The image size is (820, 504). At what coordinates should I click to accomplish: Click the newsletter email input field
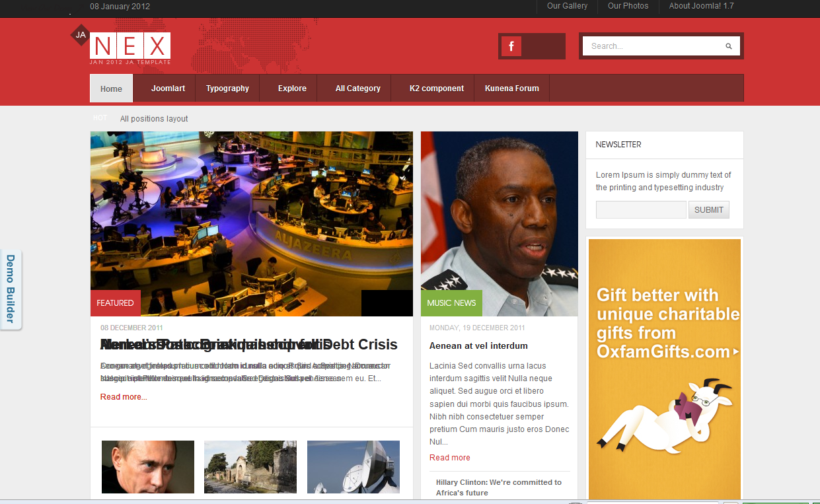click(x=641, y=210)
